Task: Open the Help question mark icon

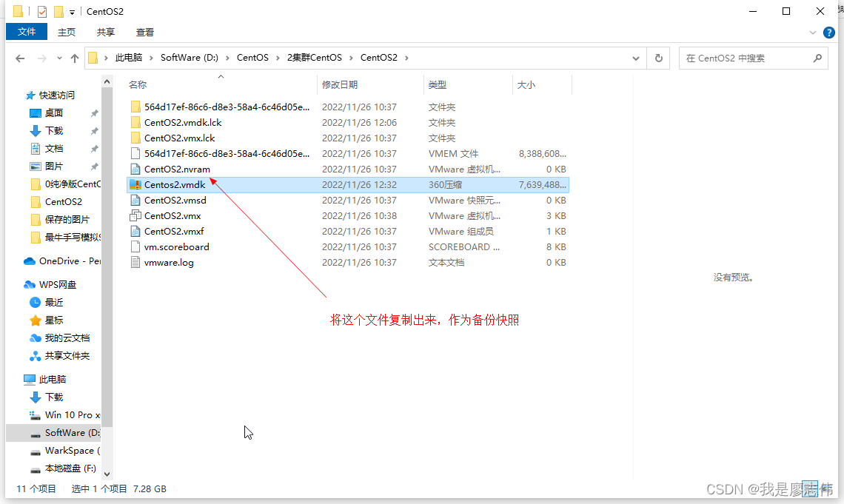Action: pos(829,33)
